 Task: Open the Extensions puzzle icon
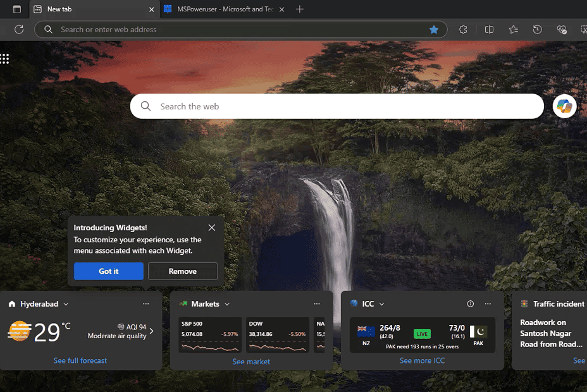pos(464,29)
